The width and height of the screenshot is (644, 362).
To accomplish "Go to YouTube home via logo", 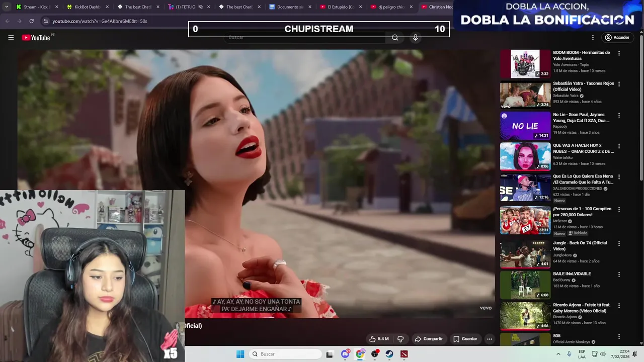I will [36, 38].
